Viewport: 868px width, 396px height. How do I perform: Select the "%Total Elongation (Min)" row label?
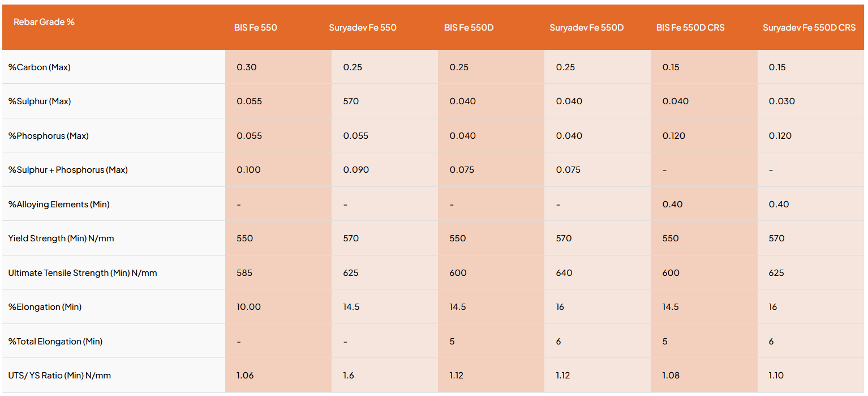point(55,342)
